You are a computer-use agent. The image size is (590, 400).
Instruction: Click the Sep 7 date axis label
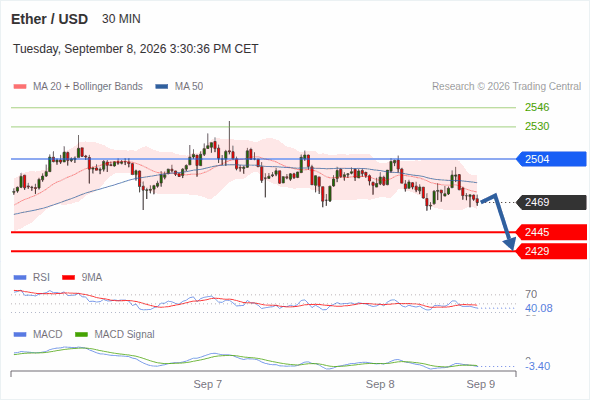208,384
